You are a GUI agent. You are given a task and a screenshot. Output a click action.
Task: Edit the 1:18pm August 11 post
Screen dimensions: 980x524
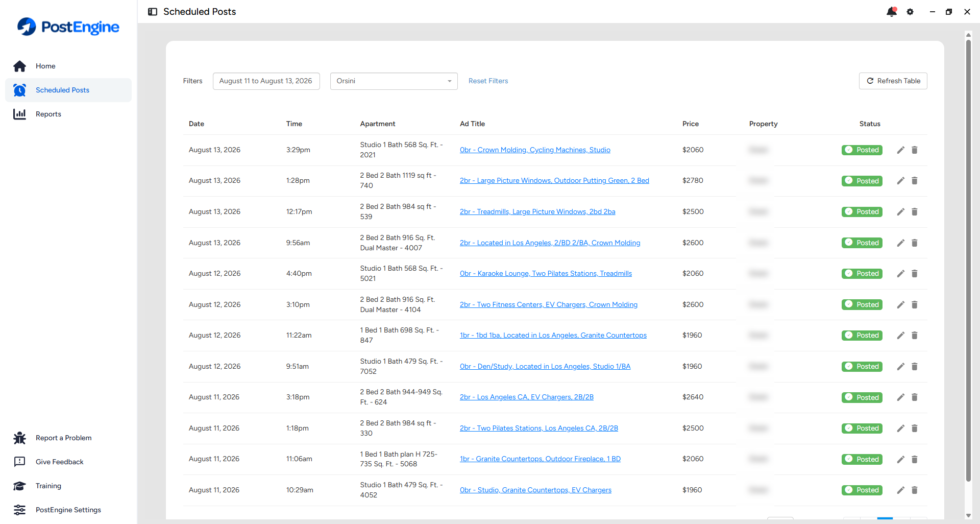[901, 428]
